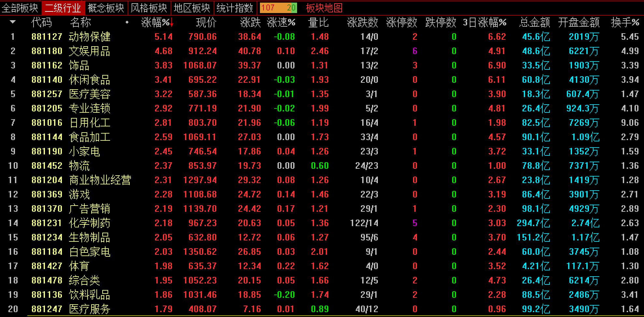Click 涨跌数 value 122/14
644x317 pixels.
coord(364,223)
